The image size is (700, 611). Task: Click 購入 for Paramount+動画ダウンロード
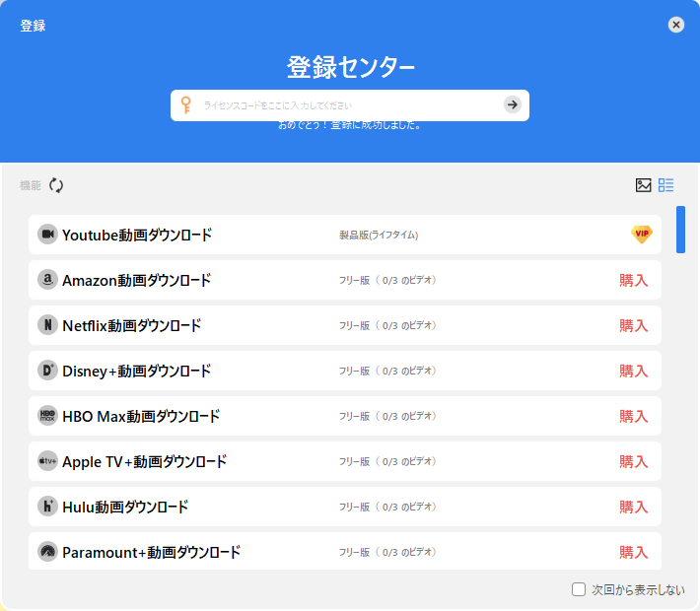click(x=634, y=553)
